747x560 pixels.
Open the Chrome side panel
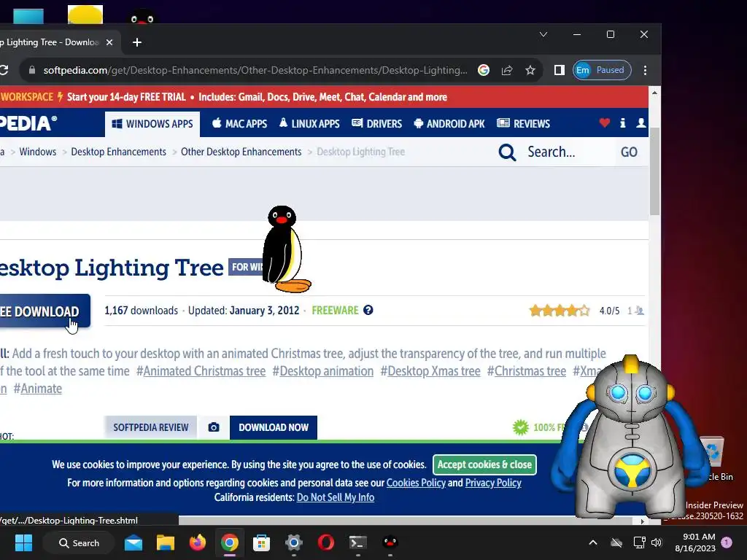tap(560, 70)
